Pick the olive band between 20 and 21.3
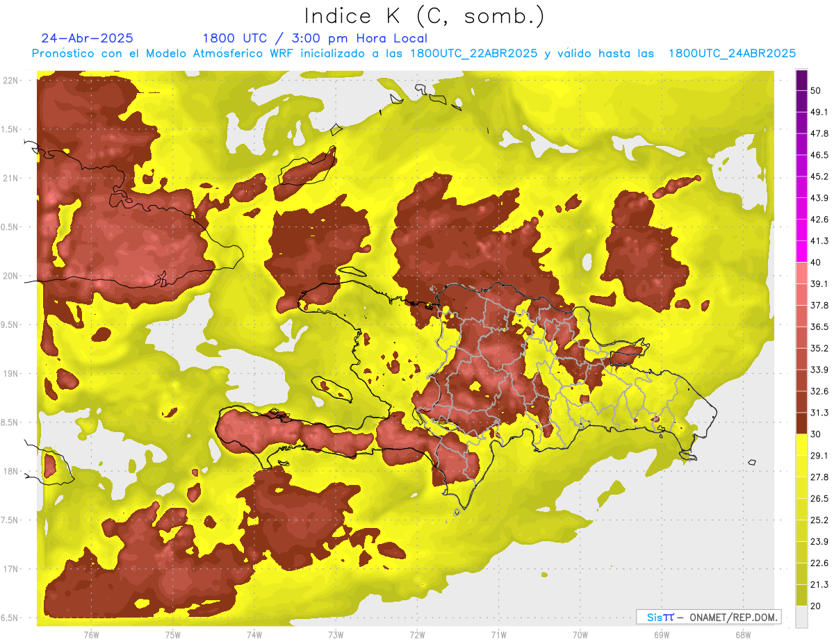Screen dimensions: 834x644 [801, 596]
